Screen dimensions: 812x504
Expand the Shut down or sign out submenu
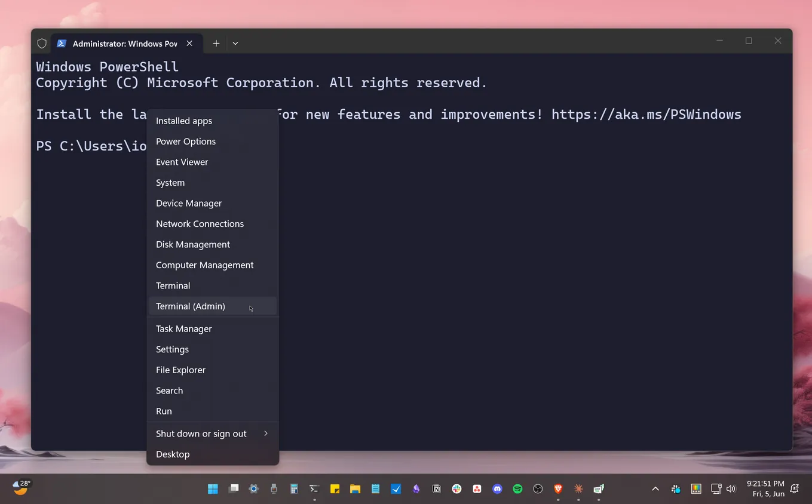(x=213, y=434)
